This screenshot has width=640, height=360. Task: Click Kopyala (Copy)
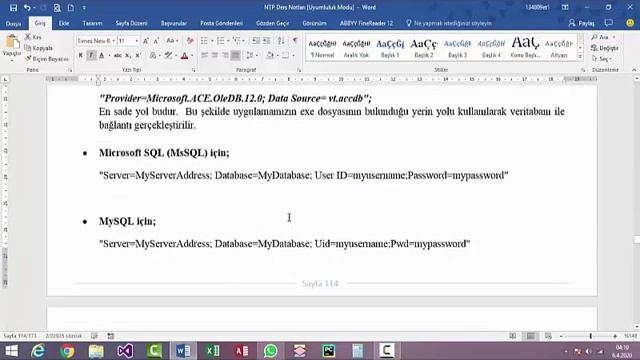click(x=38, y=48)
